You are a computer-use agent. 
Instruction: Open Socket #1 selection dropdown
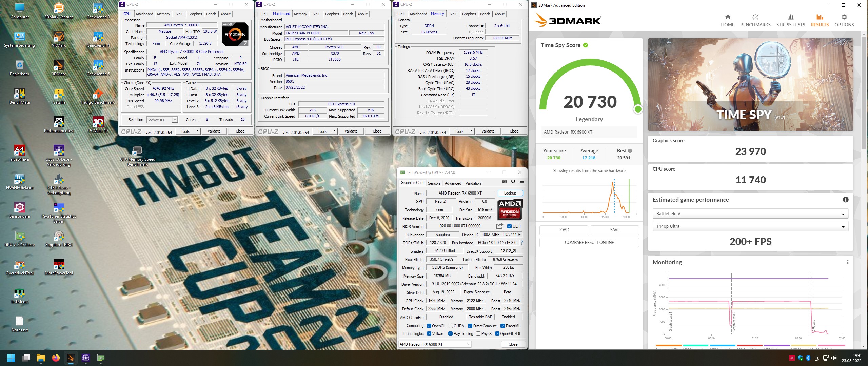162,120
